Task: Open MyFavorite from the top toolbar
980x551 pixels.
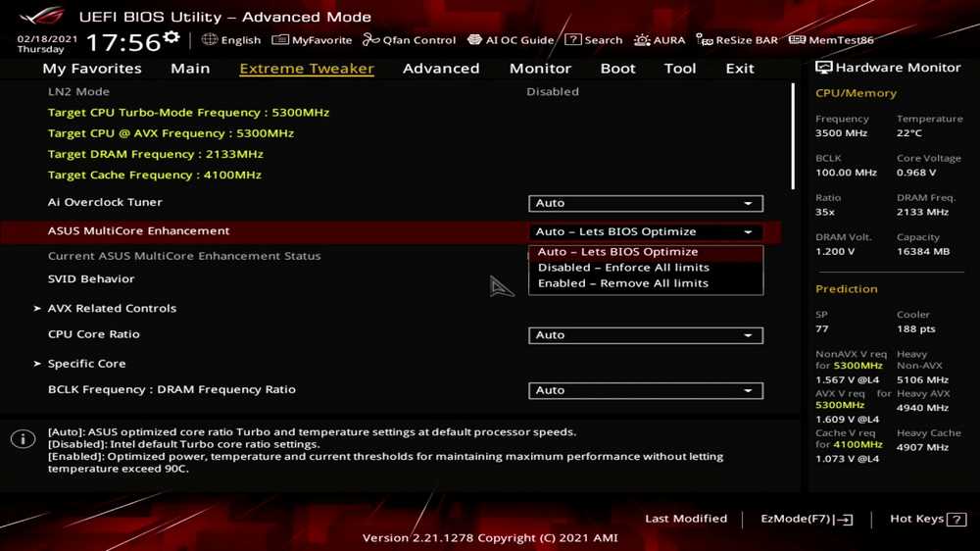Action: pos(312,40)
